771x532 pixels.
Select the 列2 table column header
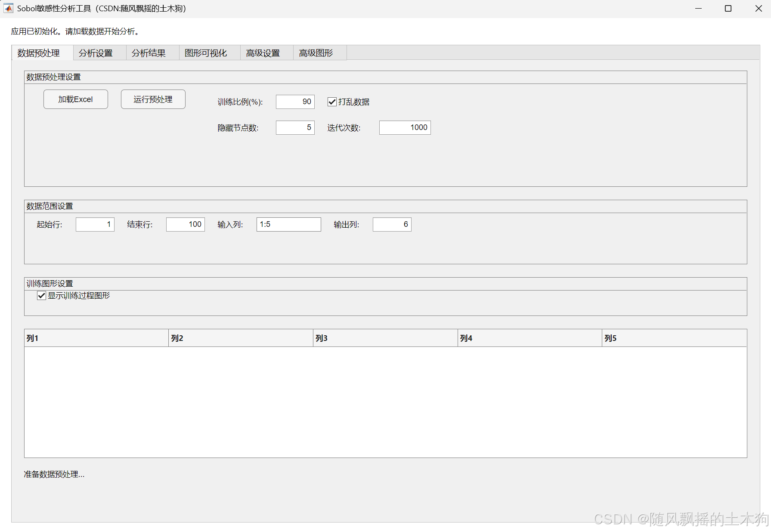(241, 338)
